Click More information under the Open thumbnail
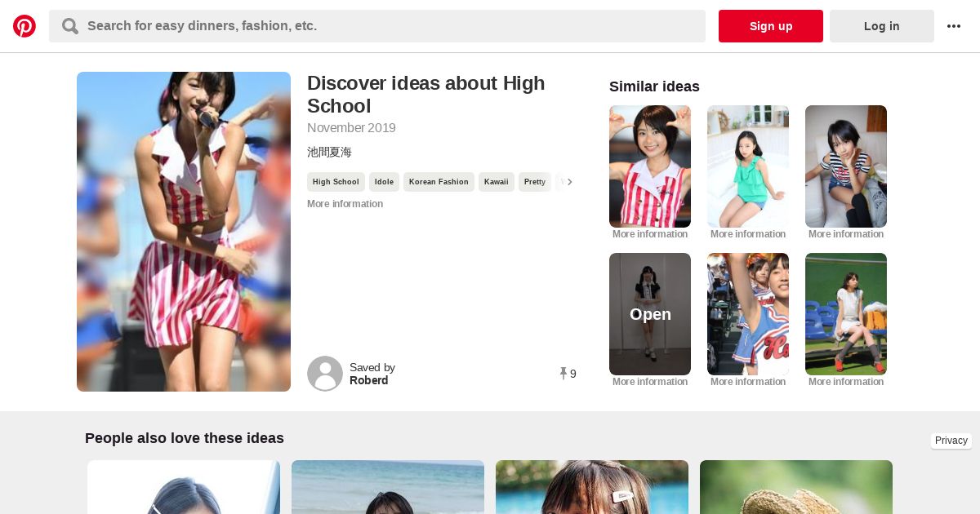 (x=650, y=382)
